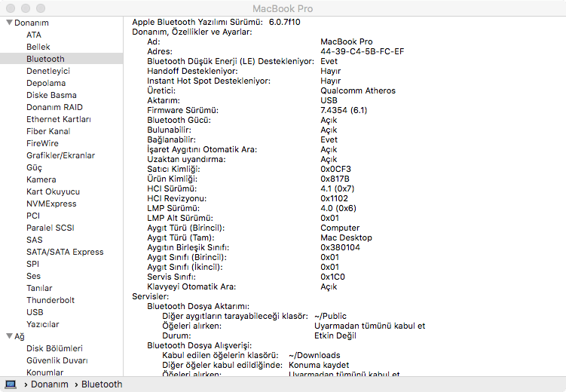Screen dimensions: 566x392
Task: Click HCI Sürümü value 4.1 (0x7)
Action: tap(338, 188)
